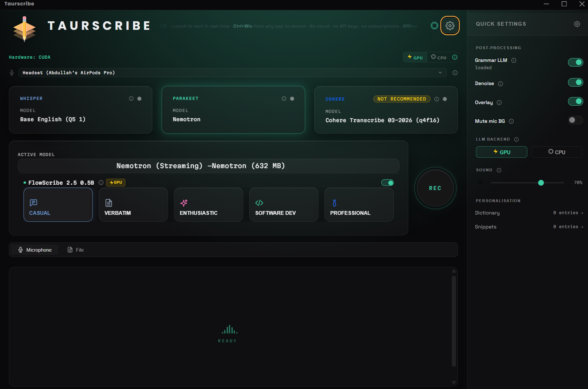Screen dimensions: 588x389
Task: Open settings via header gear icon
Action: (x=450, y=26)
